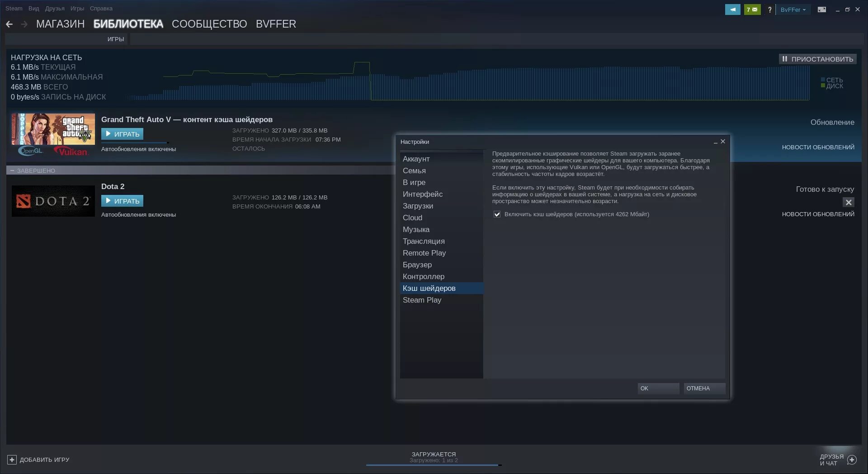Open Трансляция settings category
Viewport: 868px width, 474px height.
[442, 241]
